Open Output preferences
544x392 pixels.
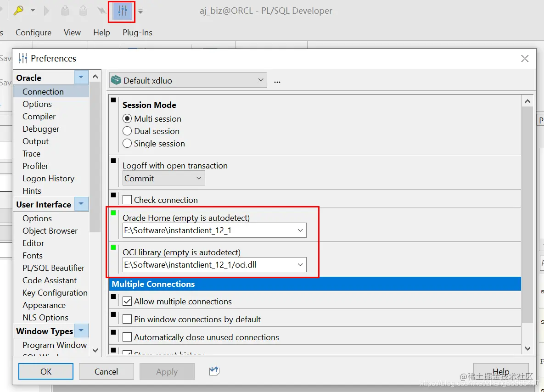(x=35, y=141)
